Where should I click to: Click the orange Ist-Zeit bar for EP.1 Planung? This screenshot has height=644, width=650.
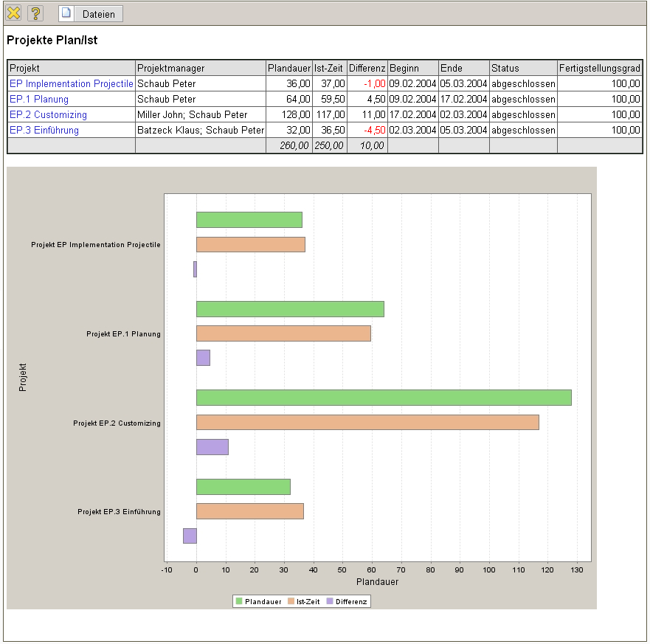point(283,333)
